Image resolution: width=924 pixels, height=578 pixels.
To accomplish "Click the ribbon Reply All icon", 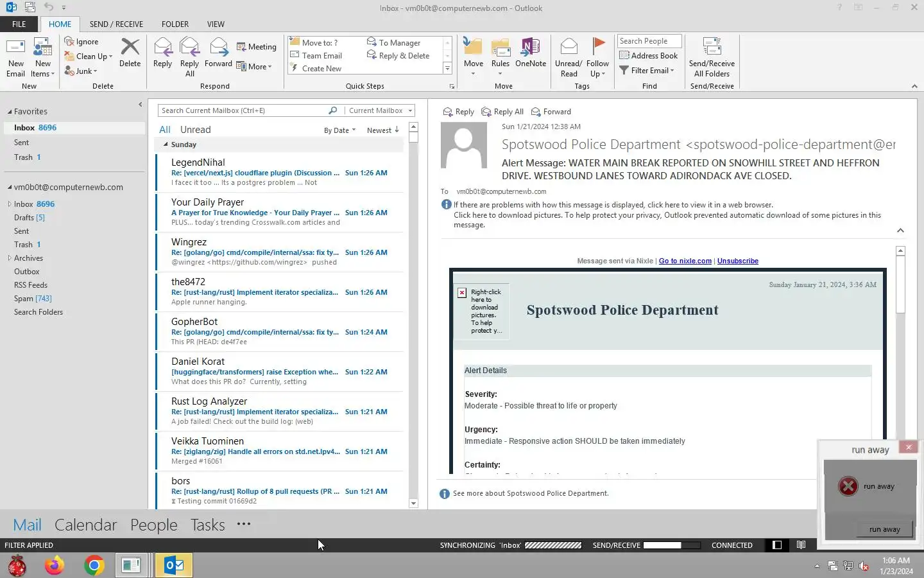I will (189, 57).
